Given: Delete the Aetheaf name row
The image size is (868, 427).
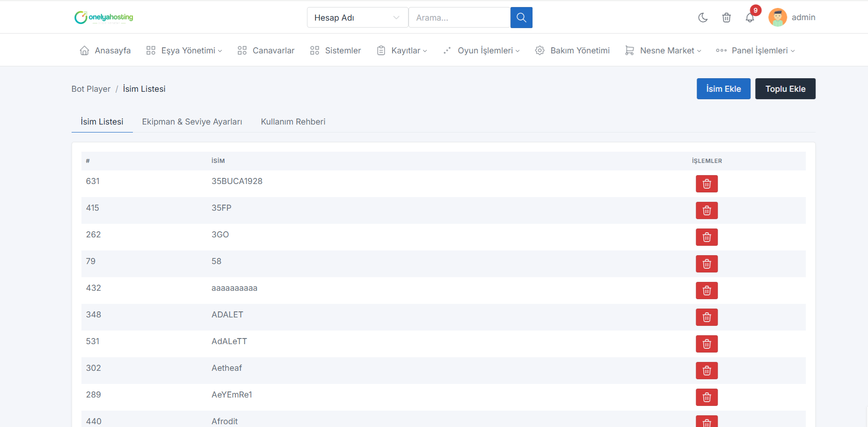Looking at the screenshot, I should coord(707,370).
